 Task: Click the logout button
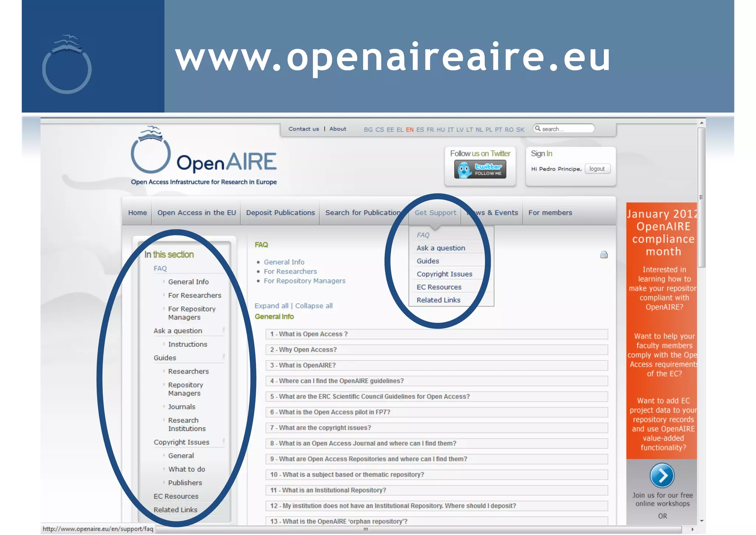point(597,169)
